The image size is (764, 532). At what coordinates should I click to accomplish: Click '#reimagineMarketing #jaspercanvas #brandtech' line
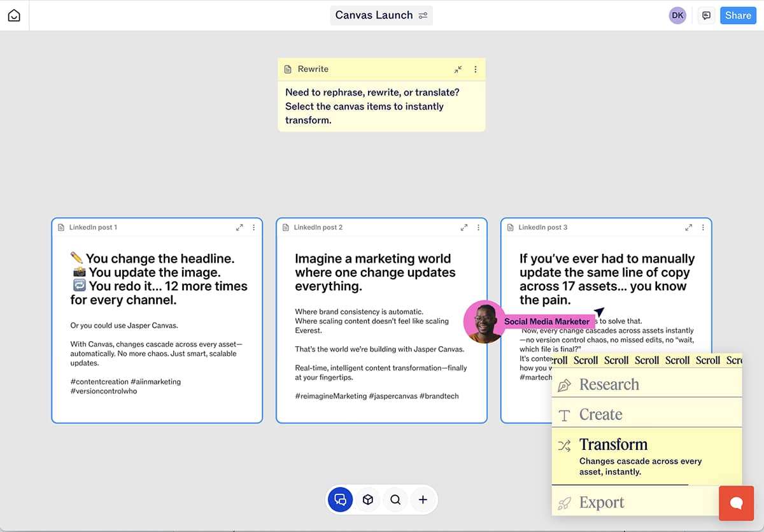(x=376, y=396)
